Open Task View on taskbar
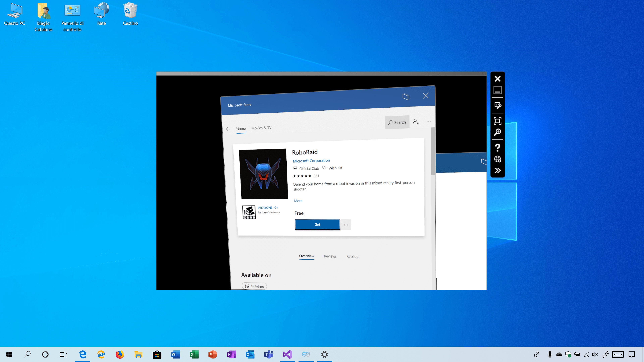 click(x=63, y=354)
